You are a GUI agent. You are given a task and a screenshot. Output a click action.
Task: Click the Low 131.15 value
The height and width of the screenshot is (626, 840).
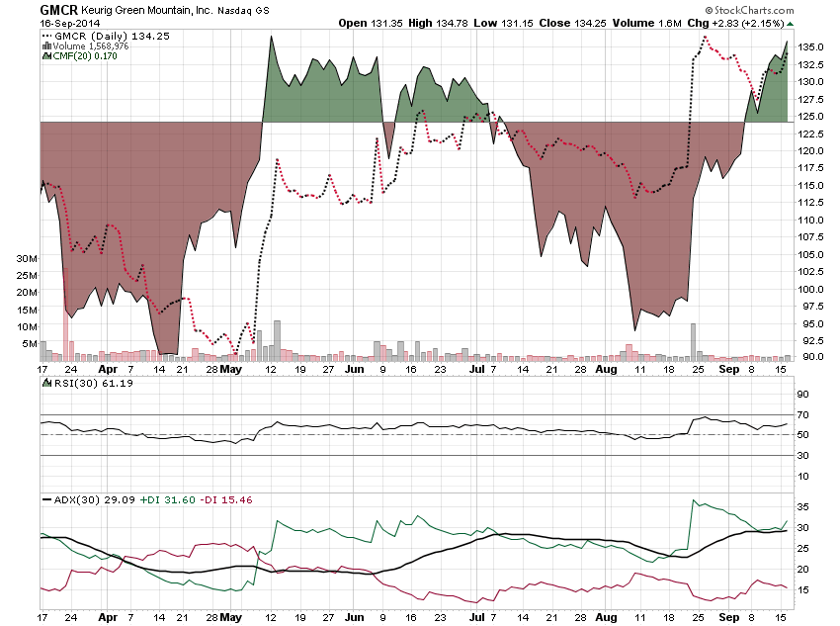503,23
